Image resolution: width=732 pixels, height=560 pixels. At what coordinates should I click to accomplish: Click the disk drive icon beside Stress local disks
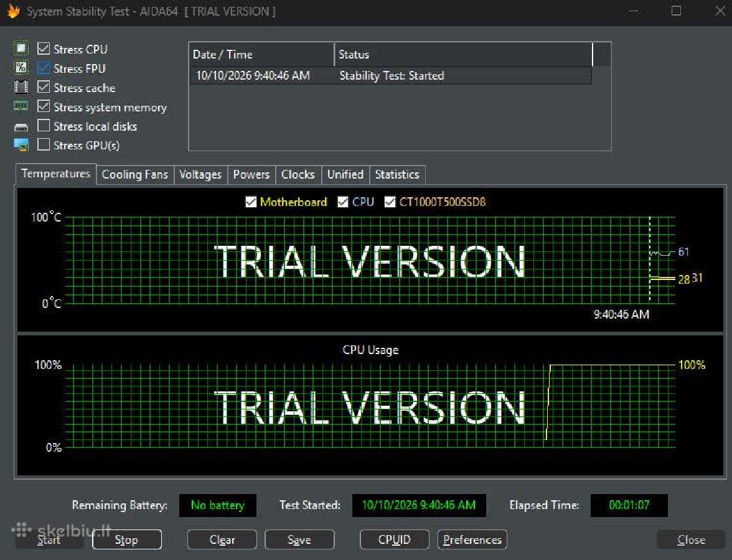click(21, 126)
